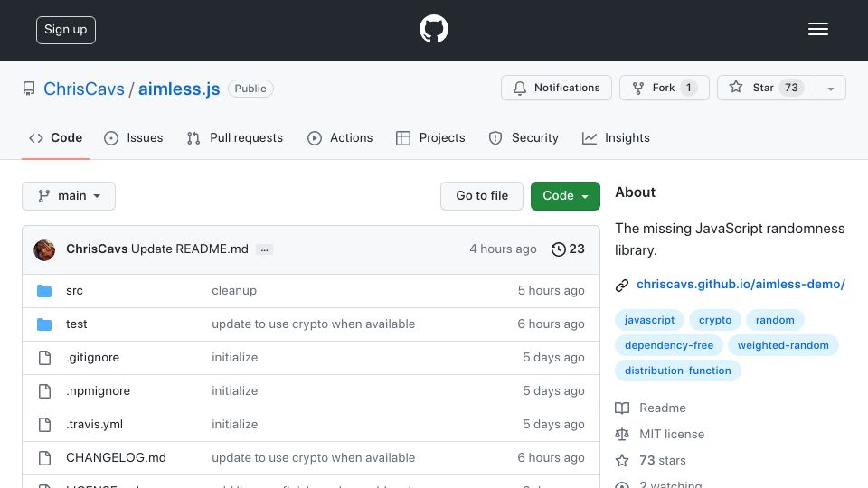The width and height of the screenshot is (868, 488).
Task: Click the Readme book icon
Action: point(622,408)
